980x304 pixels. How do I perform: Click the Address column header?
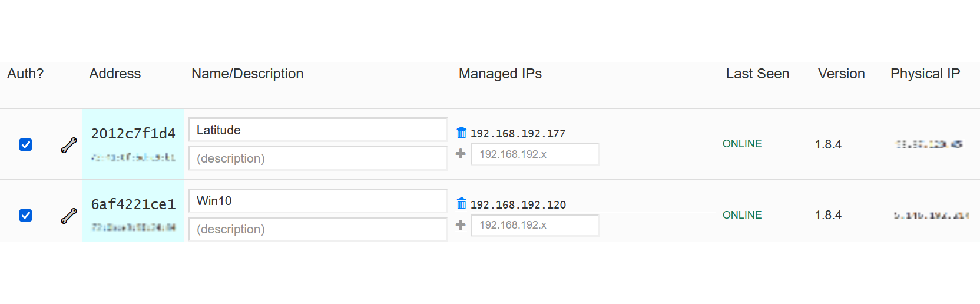(115, 74)
